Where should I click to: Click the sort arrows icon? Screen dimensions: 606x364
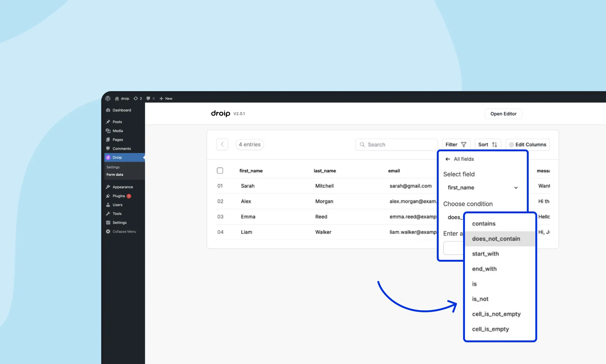(495, 144)
